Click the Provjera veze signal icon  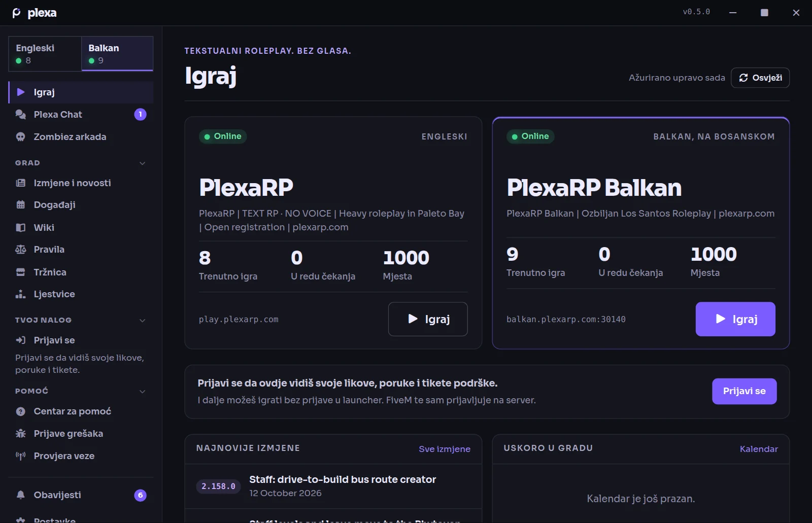(21, 456)
